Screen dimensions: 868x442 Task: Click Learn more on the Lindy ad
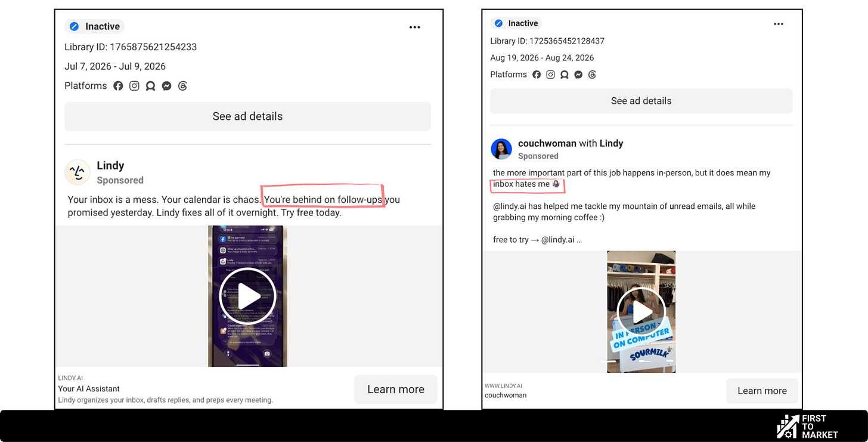(396, 390)
